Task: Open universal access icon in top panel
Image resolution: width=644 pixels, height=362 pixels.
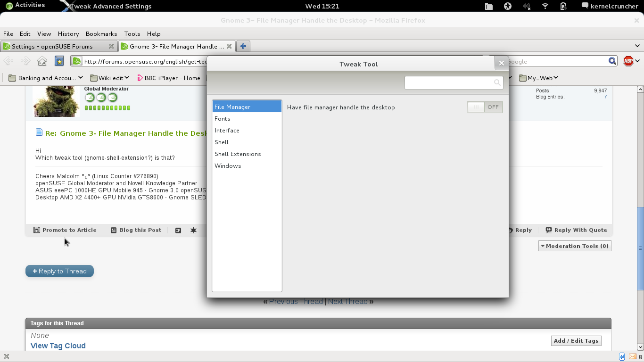Action: (x=508, y=6)
